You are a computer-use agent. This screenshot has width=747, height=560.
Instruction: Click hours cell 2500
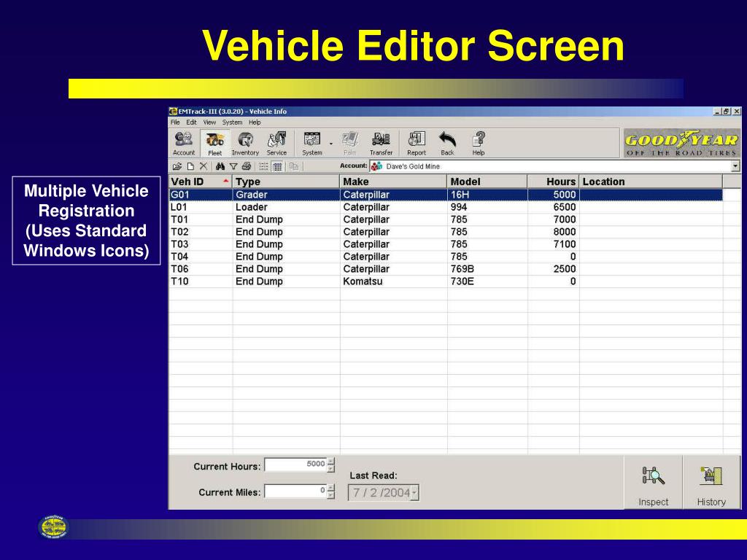tap(554, 269)
